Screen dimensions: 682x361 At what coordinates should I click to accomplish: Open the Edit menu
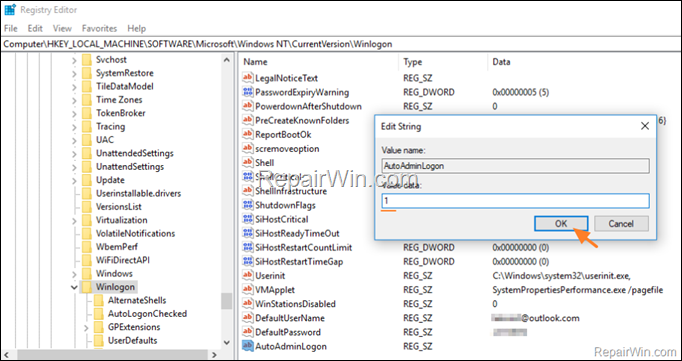(x=35, y=28)
